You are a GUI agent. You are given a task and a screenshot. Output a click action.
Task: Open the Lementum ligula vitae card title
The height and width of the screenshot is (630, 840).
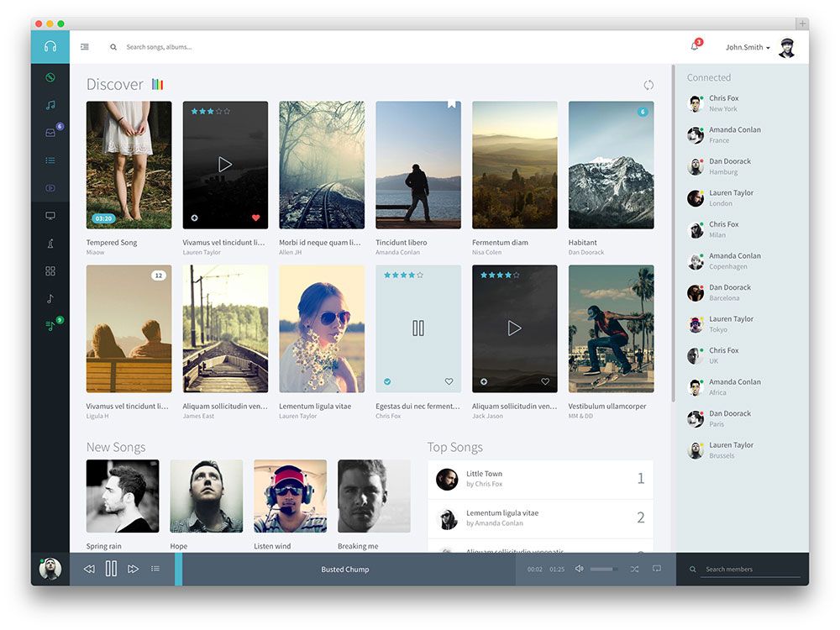point(315,406)
